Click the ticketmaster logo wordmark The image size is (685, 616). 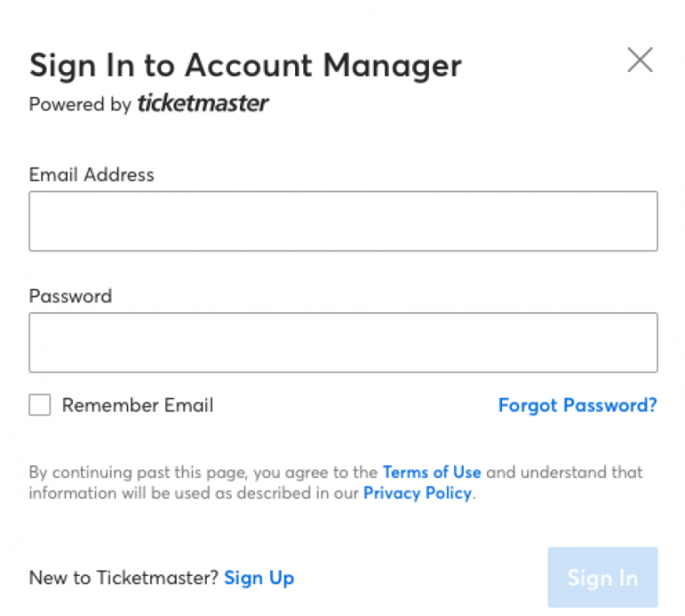[x=202, y=103]
